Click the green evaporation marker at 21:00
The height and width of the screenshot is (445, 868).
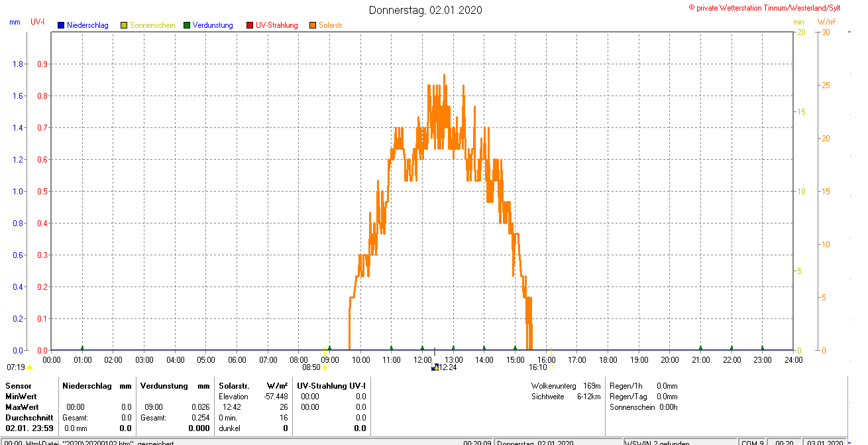click(x=700, y=348)
